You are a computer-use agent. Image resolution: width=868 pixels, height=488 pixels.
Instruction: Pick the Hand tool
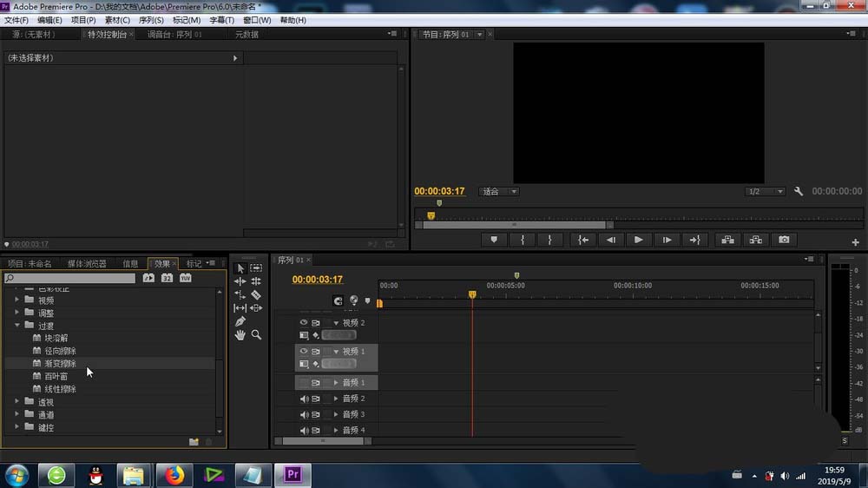(240, 334)
